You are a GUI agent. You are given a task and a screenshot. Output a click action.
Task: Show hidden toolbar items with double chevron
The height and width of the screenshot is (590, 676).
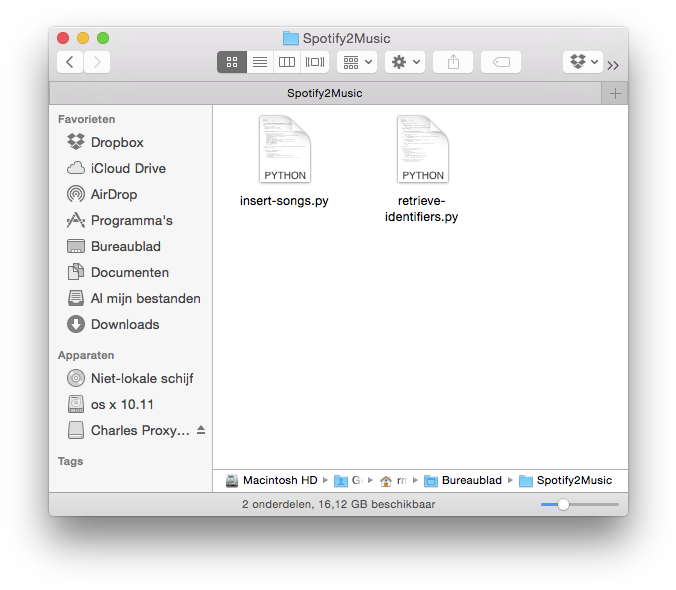point(613,65)
